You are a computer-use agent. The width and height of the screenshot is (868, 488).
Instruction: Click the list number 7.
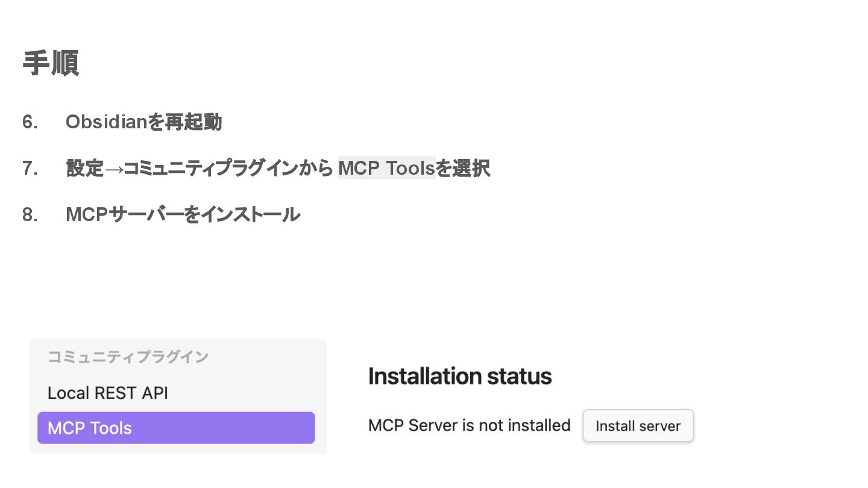coord(30,168)
